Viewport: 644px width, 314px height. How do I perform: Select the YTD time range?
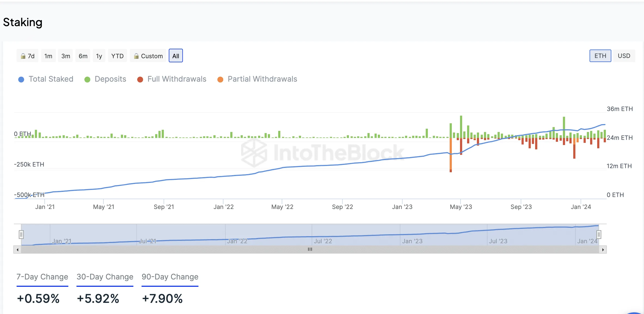tap(118, 56)
